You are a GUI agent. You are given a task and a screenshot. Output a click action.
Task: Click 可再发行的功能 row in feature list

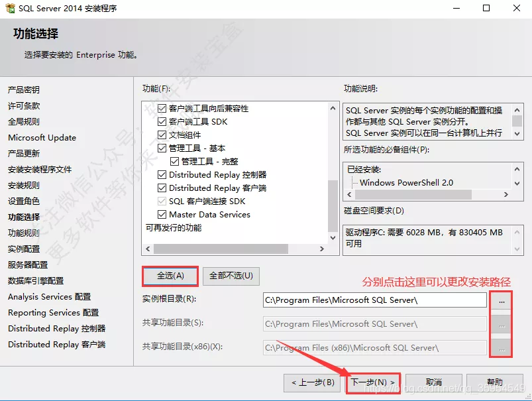click(x=174, y=228)
